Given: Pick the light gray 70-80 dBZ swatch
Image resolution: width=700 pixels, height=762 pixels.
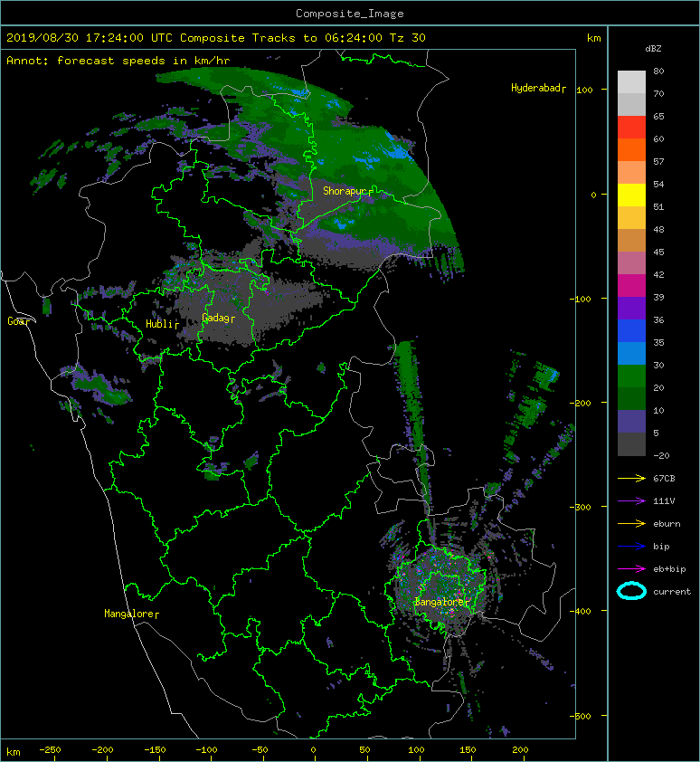Looking at the screenshot, I should [x=631, y=82].
